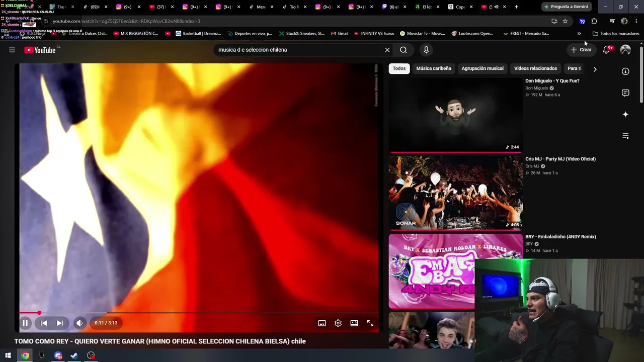Go to the Cris MJ channel name
Image resolution: width=644 pixels, height=362 pixels.
[532, 166]
